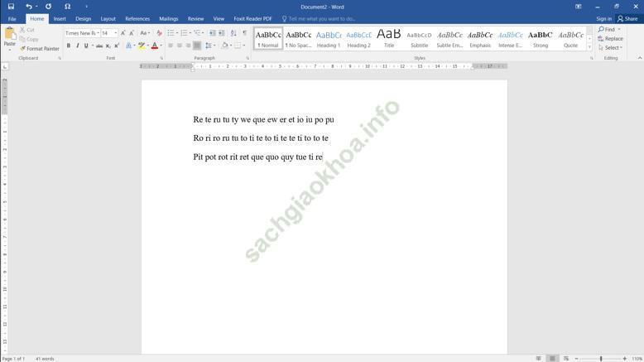The height and width of the screenshot is (362, 644).
Task: Show paragraph marks with the pilcrow icon
Action: (245, 33)
